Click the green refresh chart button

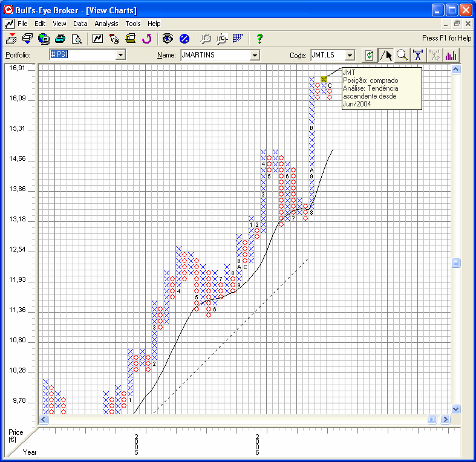tap(369, 55)
